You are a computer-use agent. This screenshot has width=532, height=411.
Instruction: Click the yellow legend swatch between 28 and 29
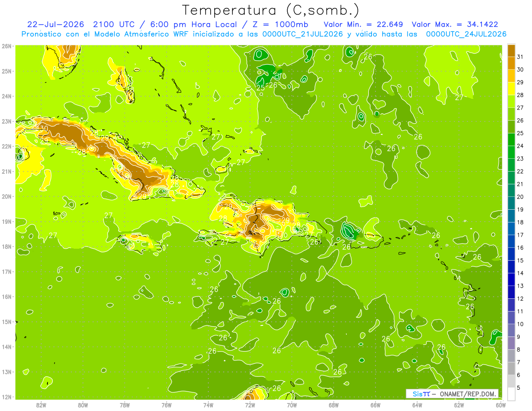511,88
